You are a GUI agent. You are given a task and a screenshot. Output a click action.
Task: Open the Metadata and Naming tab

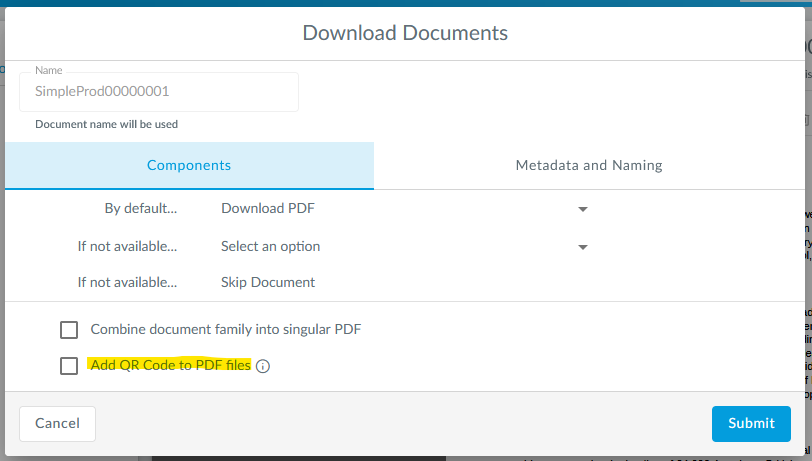[x=588, y=165]
